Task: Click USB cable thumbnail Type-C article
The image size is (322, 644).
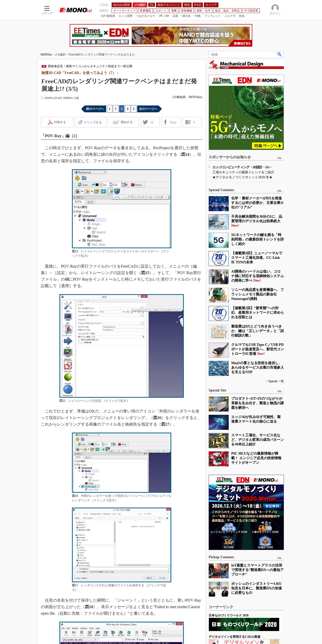Action: pyautogui.click(x=218, y=350)
